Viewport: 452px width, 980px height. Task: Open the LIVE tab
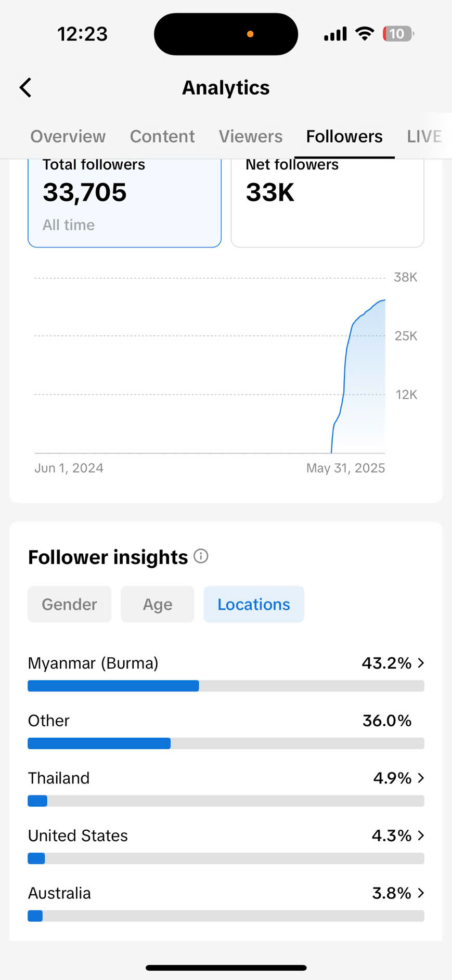click(424, 136)
